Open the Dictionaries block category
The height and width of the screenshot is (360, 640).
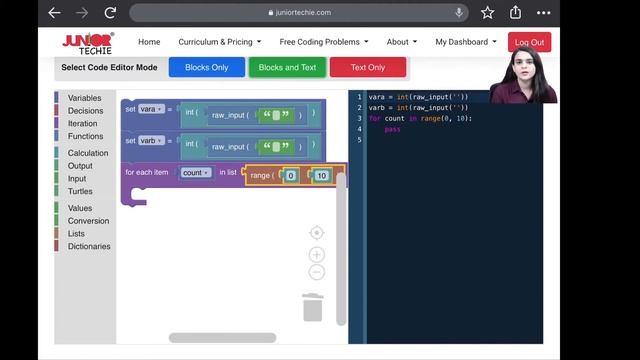coord(89,246)
